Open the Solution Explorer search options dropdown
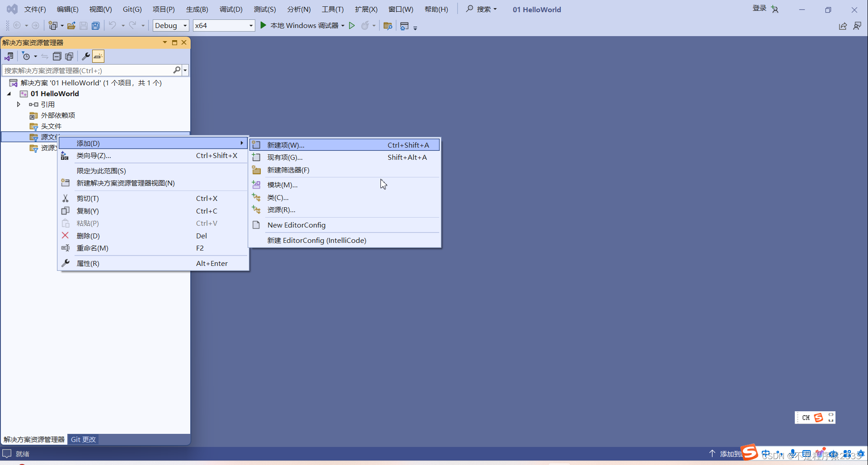Viewport: 868px width, 465px height. click(185, 70)
